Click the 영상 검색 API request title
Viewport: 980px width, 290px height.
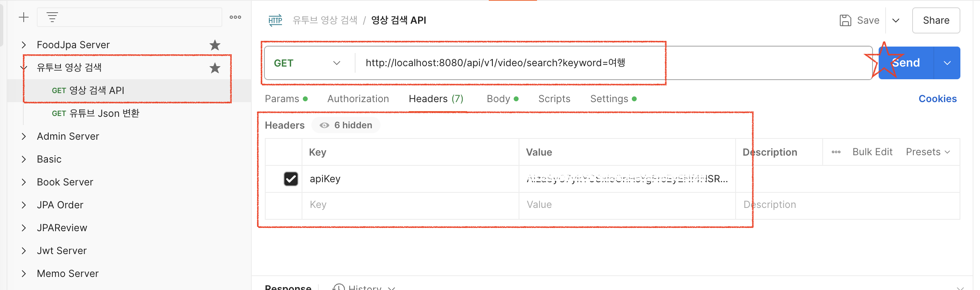398,20
